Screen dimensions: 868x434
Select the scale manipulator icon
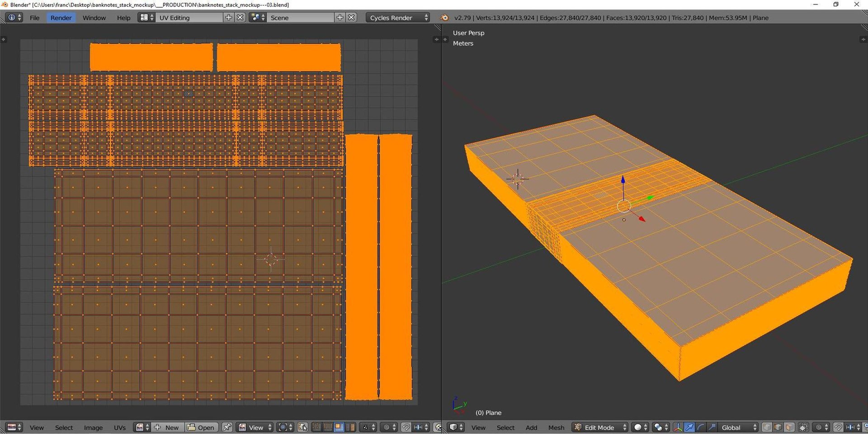712,427
